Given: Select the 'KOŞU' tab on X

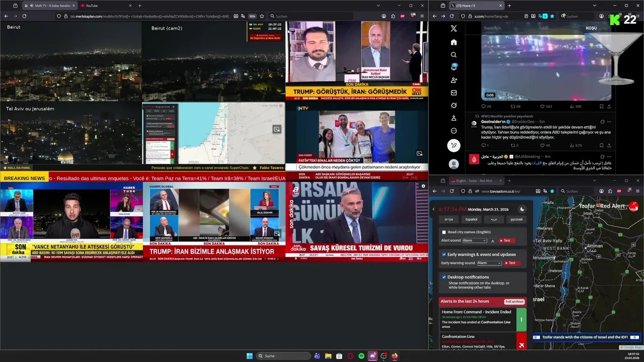Looking at the screenshot, I should tap(591, 28).
